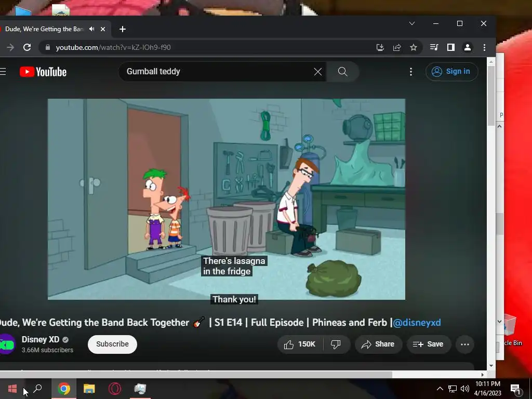Screen dimensions: 532x399
Task: Click the Phineas and Ferb video player
Action: click(x=227, y=199)
